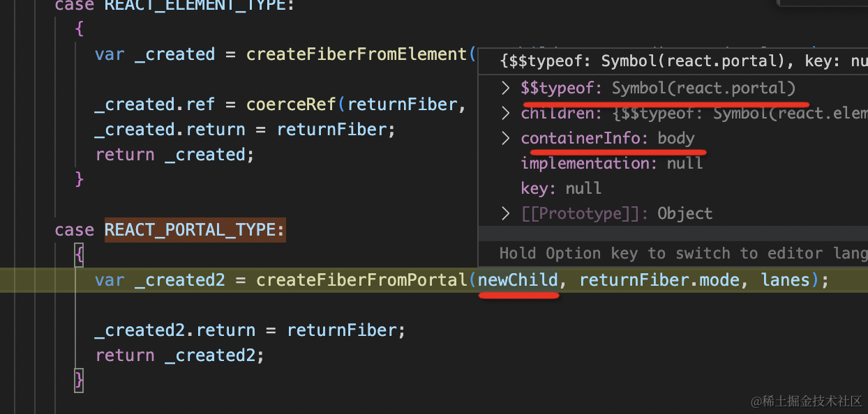Expand the [[Prototype]]: Object entry
868x414 pixels.
[x=505, y=213]
